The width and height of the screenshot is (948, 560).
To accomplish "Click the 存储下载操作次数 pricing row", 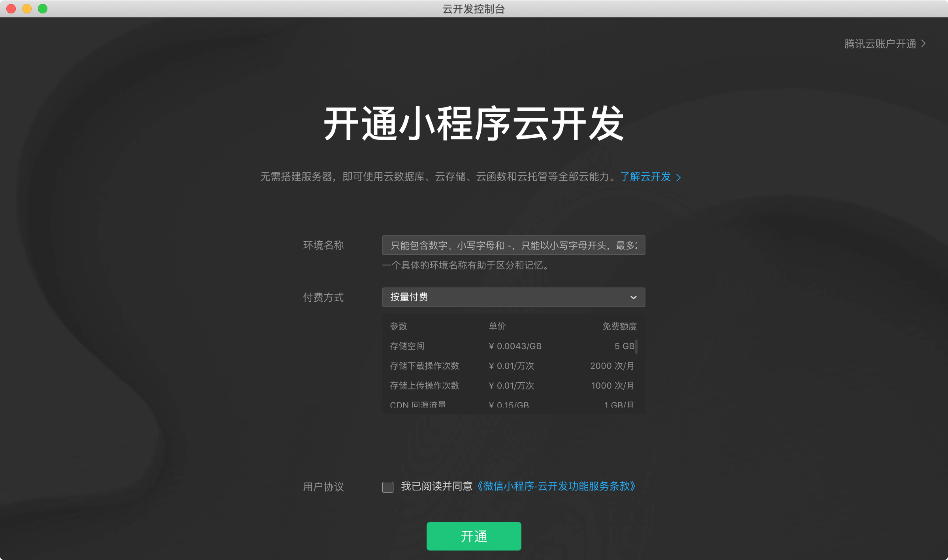I will pyautogui.click(x=425, y=366).
